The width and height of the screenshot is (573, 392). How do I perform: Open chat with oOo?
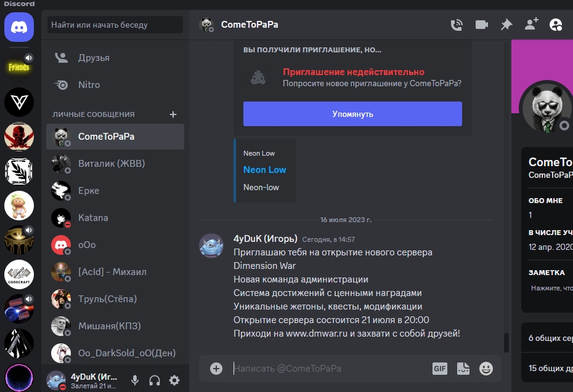(115, 244)
